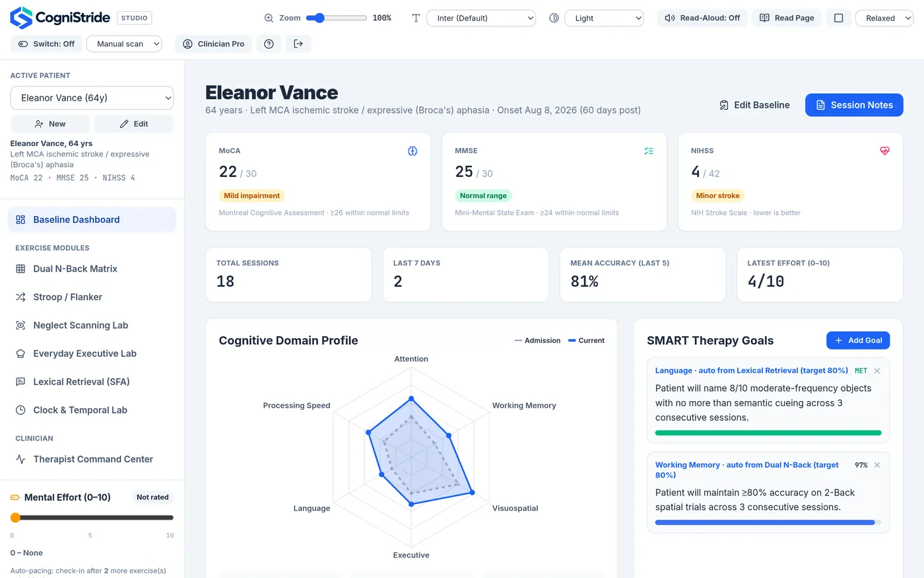Click the Stroop / Flanker shuffle icon
Viewport: 924px width, 578px height.
[x=20, y=297]
